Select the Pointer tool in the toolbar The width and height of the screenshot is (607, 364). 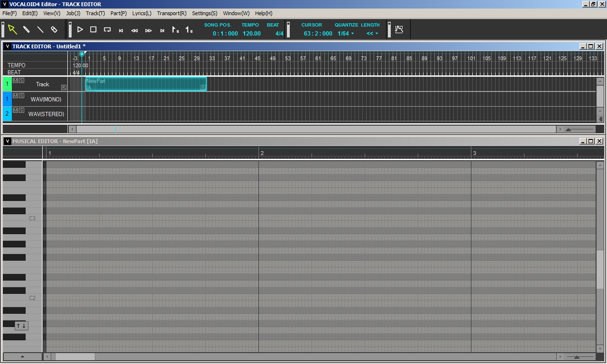[13, 29]
